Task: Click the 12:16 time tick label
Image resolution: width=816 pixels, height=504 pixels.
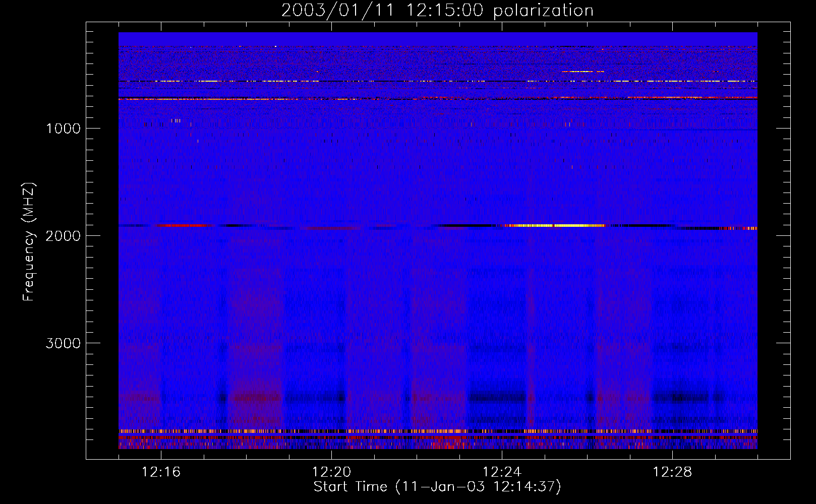Action: coord(161,472)
